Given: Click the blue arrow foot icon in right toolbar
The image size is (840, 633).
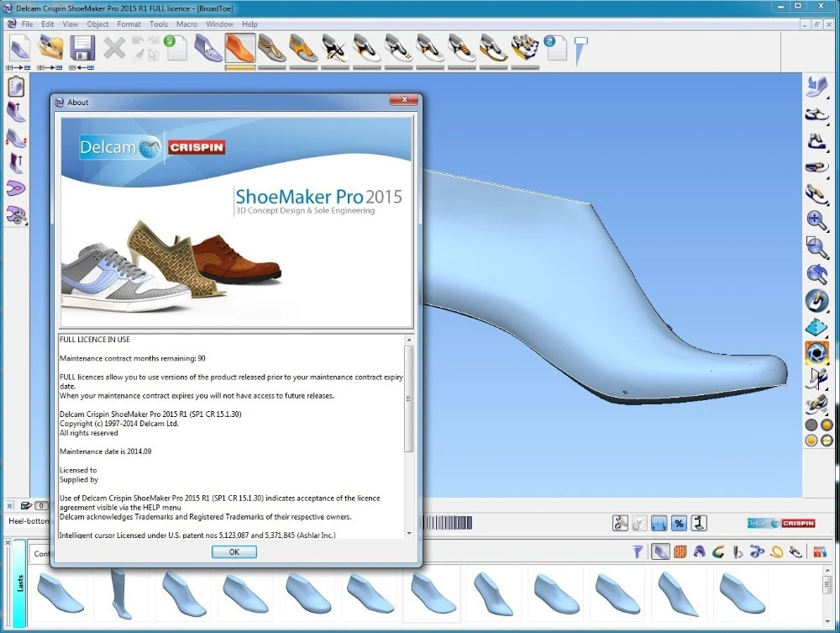Looking at the screenshot, I should pos(816,87).
